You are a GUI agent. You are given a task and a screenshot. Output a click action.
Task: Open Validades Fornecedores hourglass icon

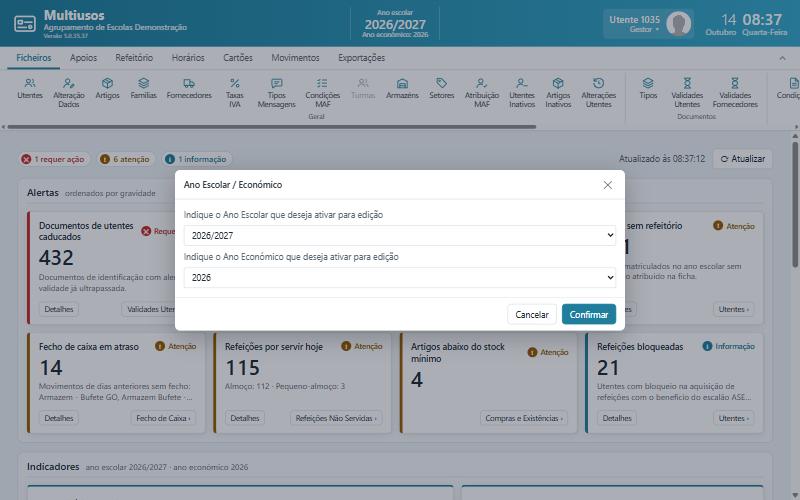pos(735,92)
